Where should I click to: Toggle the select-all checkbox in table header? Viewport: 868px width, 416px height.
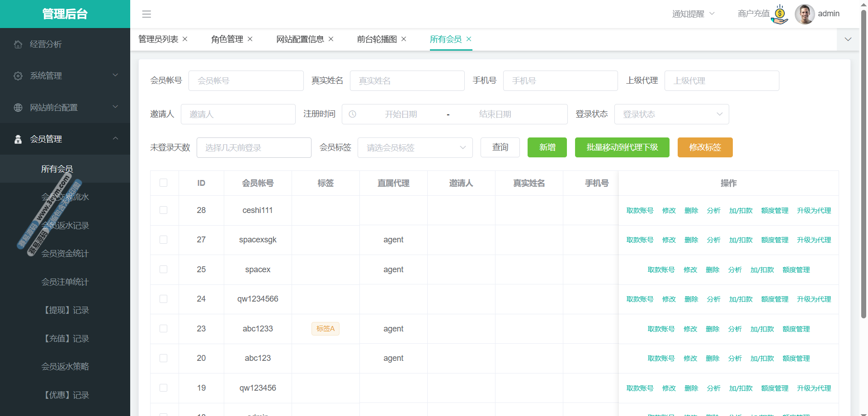pyautogui.click(x=164, y=183)
